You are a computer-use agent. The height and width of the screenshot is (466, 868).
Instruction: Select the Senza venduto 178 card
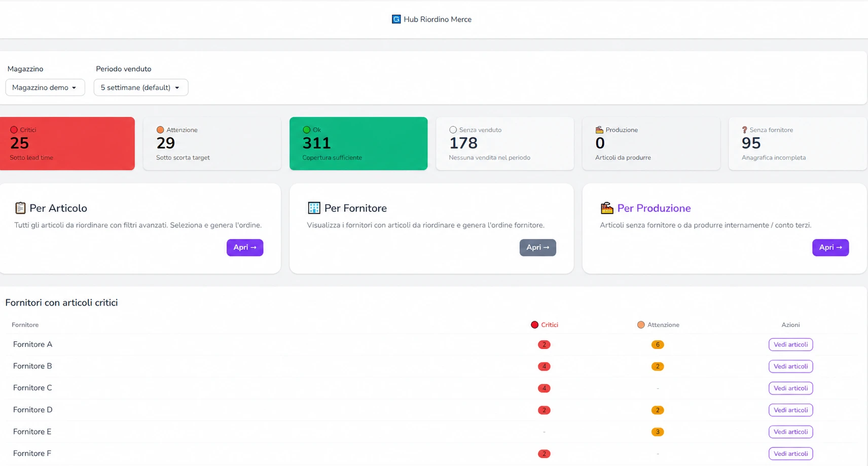click(505, 144)
